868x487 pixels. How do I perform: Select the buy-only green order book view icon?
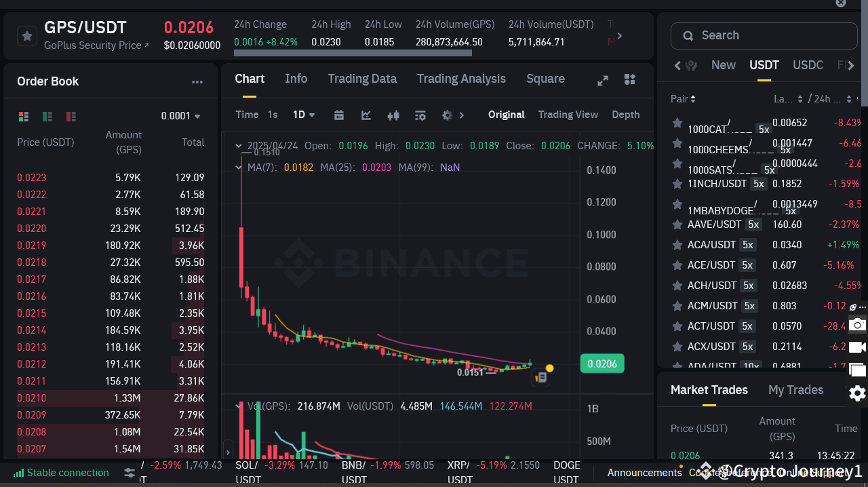click(x=47, y=116)
